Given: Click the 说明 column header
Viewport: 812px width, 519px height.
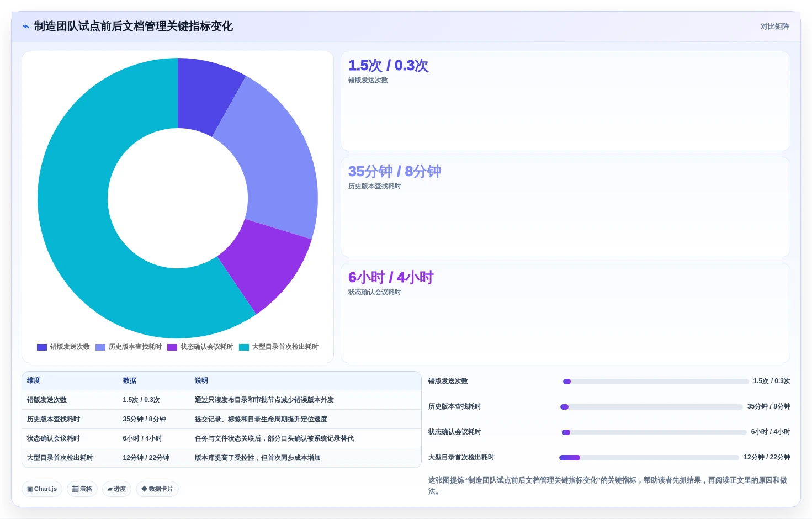Looking at the screenshot, I should coord(201,380).
